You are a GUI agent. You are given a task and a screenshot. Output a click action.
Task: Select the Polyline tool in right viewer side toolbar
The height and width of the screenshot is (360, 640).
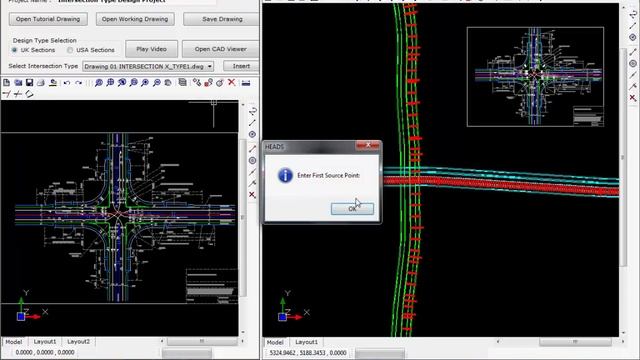[633, 14]
